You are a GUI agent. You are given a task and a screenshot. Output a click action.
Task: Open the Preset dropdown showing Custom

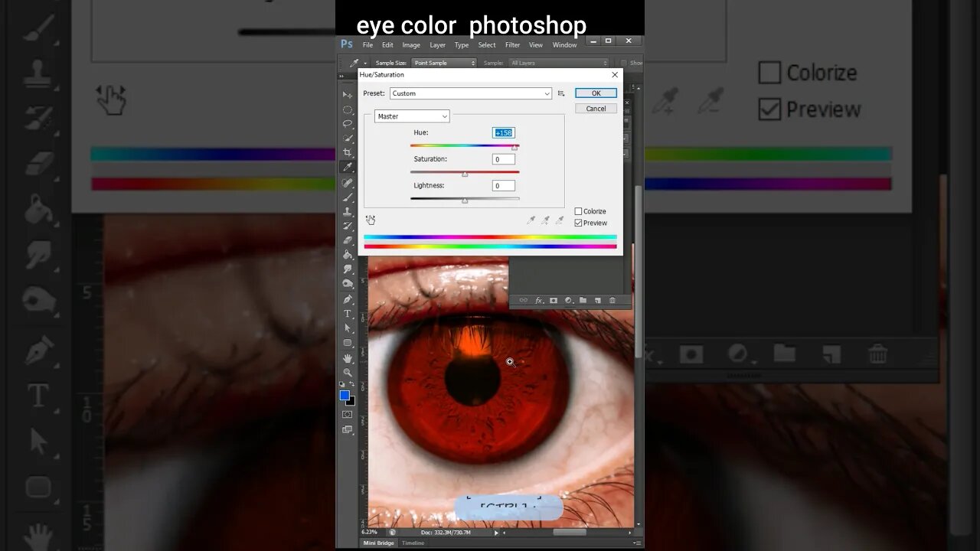pos(470,93)
